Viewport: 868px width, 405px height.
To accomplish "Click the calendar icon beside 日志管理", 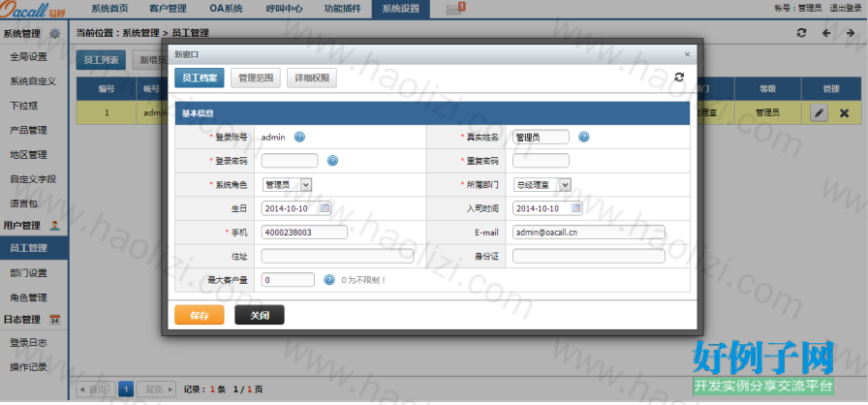I will [x=55, y=319].
